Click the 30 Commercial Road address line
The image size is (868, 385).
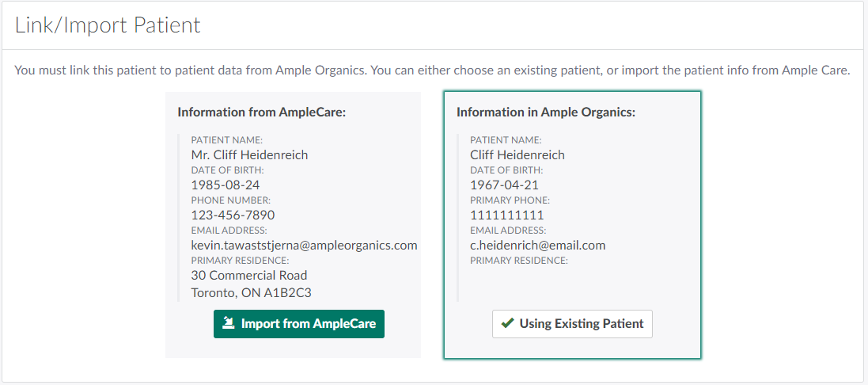249,275
